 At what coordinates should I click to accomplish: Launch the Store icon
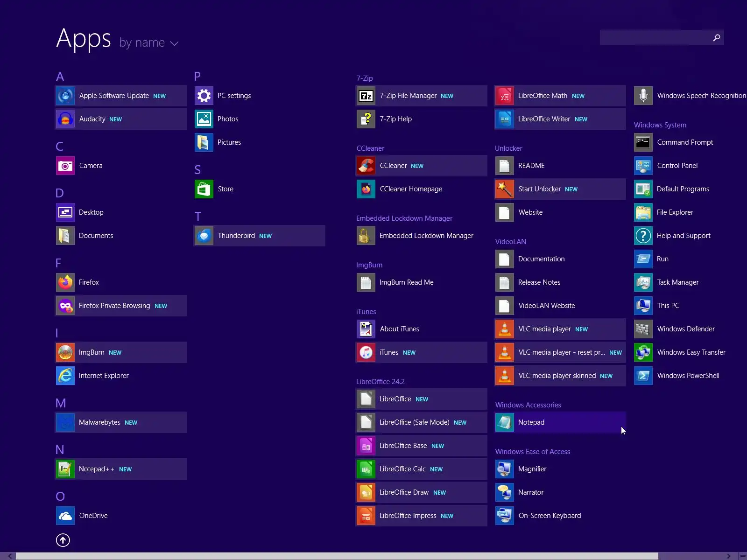click(x=204, y=189)
